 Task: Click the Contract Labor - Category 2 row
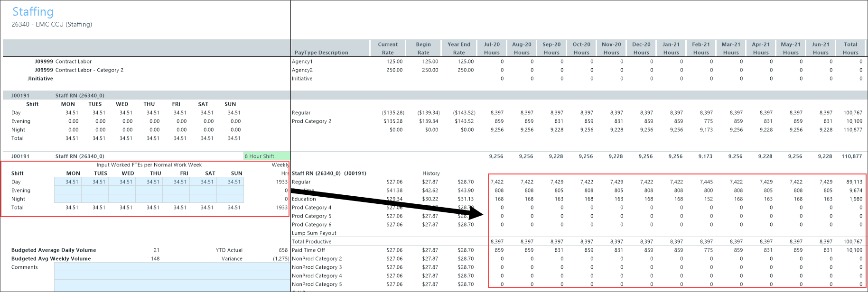pos(89,70)
